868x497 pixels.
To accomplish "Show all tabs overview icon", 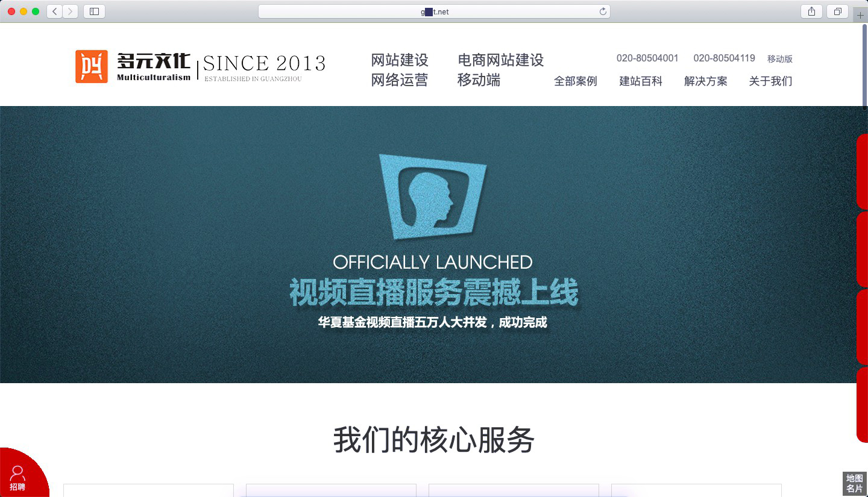I will pyautogui.click(x=837, y=11).
